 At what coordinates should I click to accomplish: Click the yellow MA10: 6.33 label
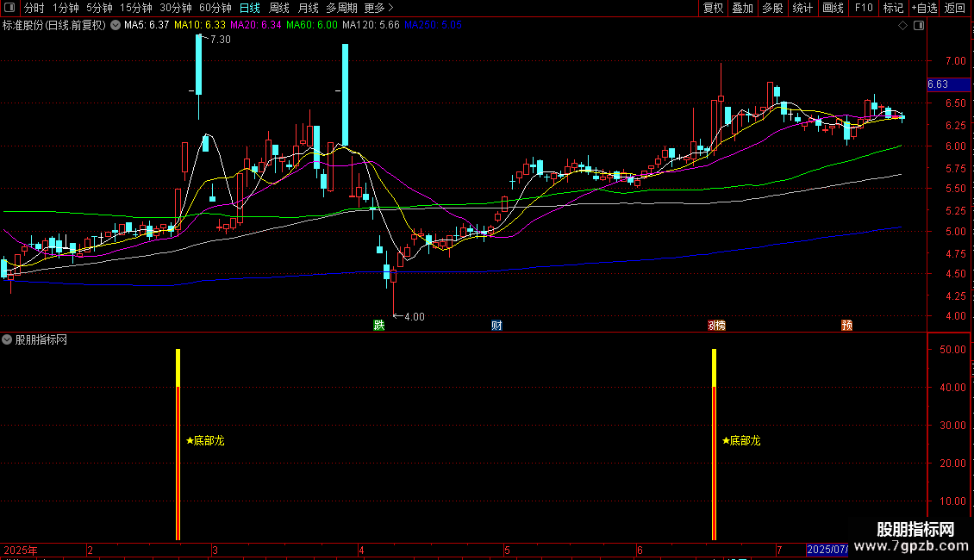pos(200,26)
